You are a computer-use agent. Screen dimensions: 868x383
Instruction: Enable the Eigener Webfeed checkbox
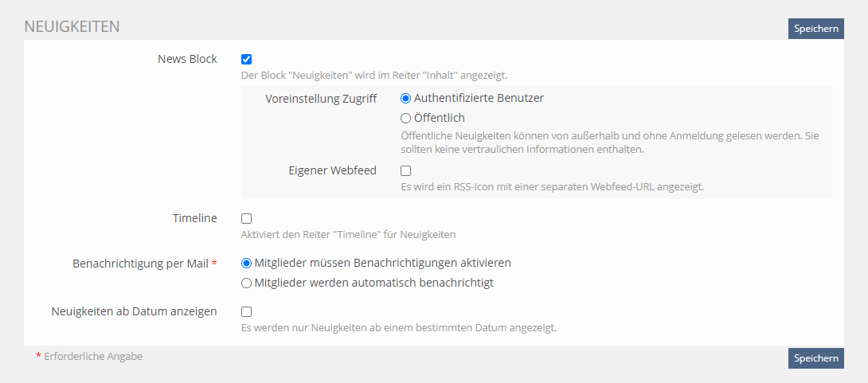coord(406,170)
